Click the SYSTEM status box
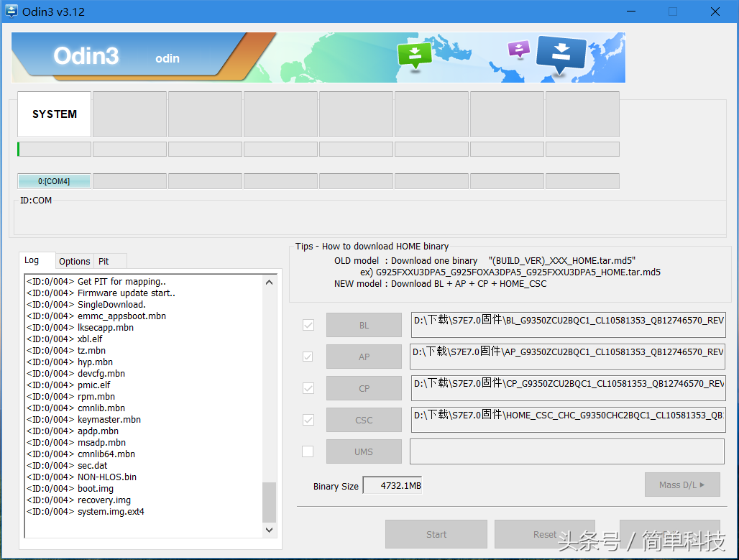The image size is (739, 560). coord(54,114)
